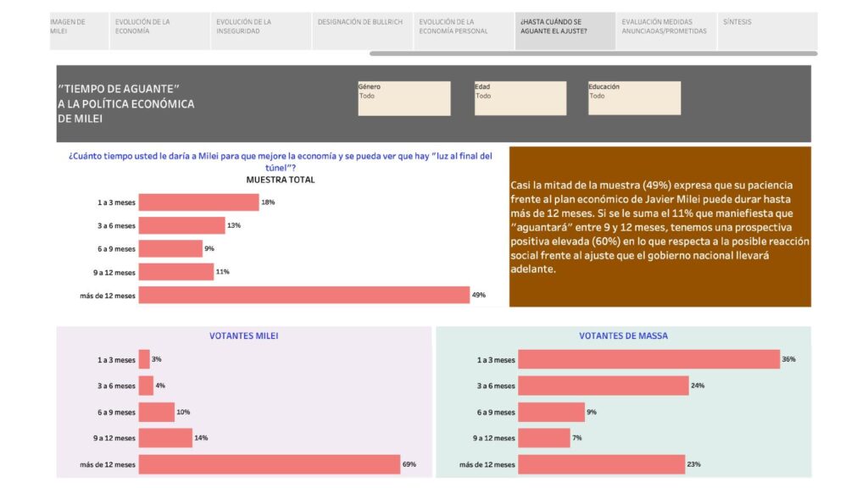Open Evaluación Medidas Anunciadas/Prometidas tab

(666, 31)
